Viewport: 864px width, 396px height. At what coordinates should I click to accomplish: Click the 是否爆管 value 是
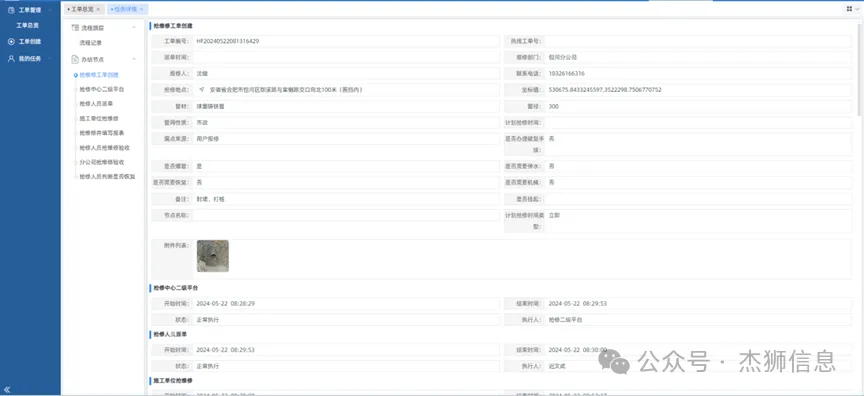coord(199,166)
